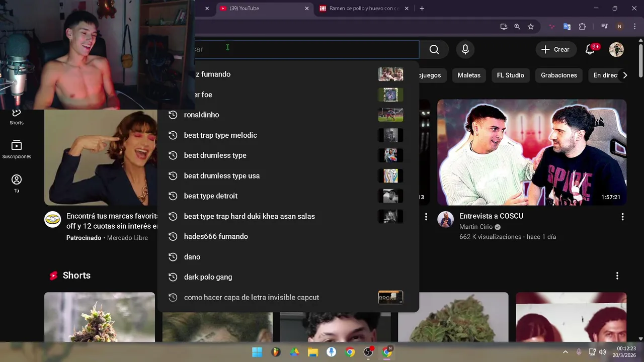
Task: Close the '(39) YouTube' tab
Action: coord(307,8)
